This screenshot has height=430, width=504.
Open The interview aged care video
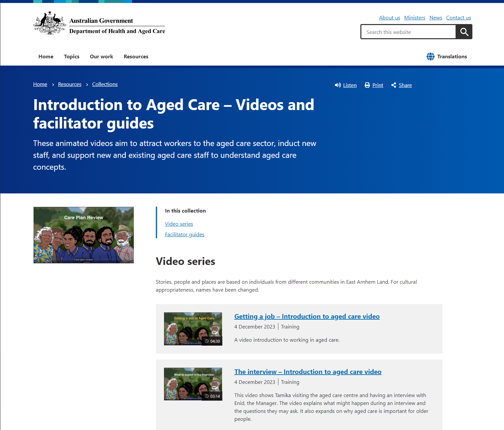(x=308, y=372)
